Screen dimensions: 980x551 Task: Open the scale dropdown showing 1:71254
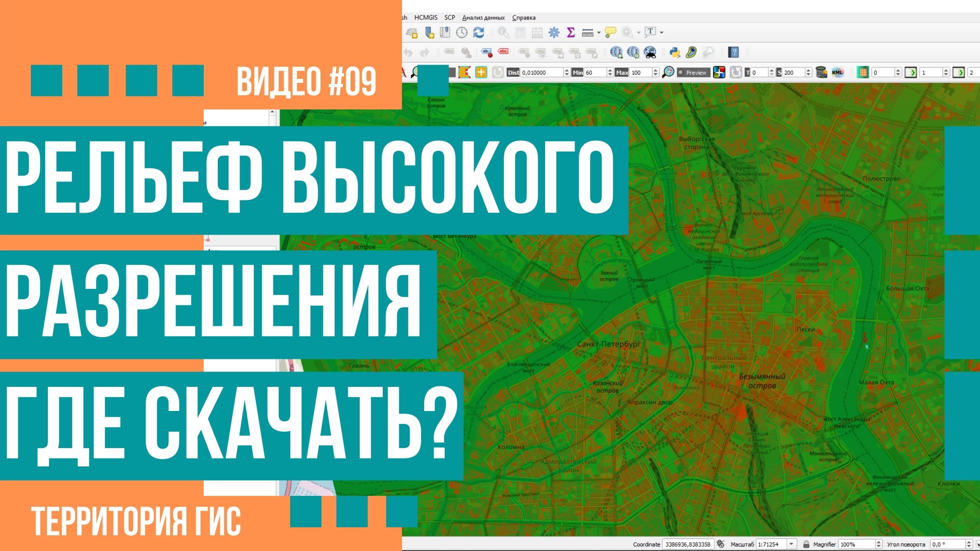[x=791, y=544]
